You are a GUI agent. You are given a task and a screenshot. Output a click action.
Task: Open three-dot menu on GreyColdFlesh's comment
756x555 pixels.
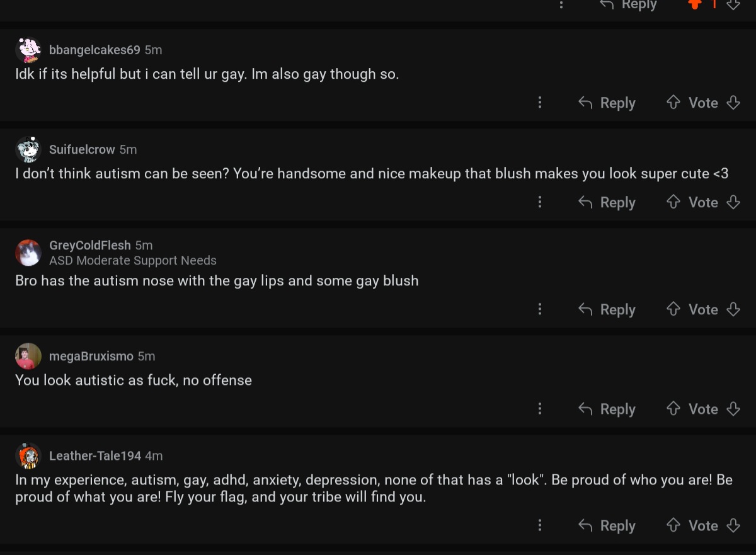[540, 309]
